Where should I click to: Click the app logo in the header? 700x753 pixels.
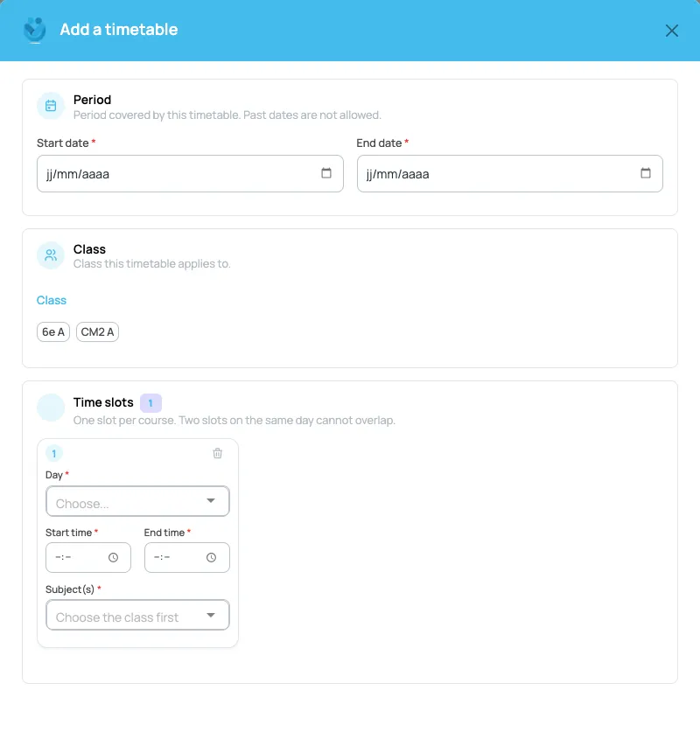tap(35, 31)
